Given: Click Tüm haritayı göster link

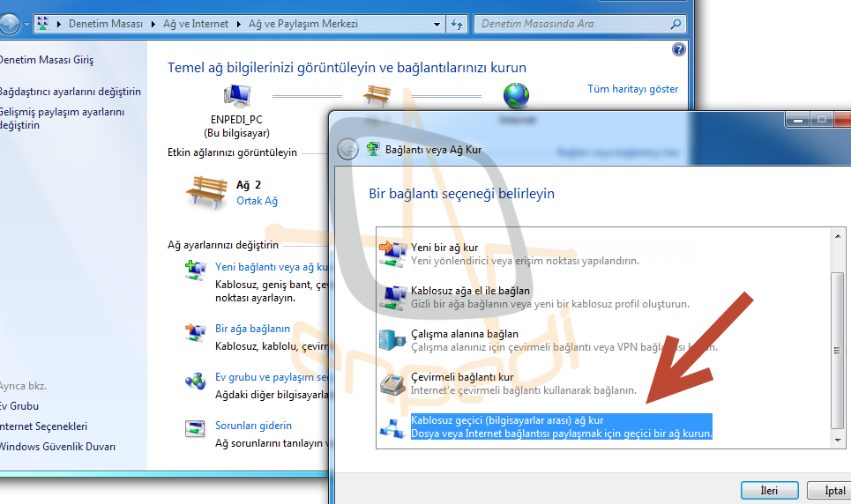Looking at the screenshot, I should [633, 89].
